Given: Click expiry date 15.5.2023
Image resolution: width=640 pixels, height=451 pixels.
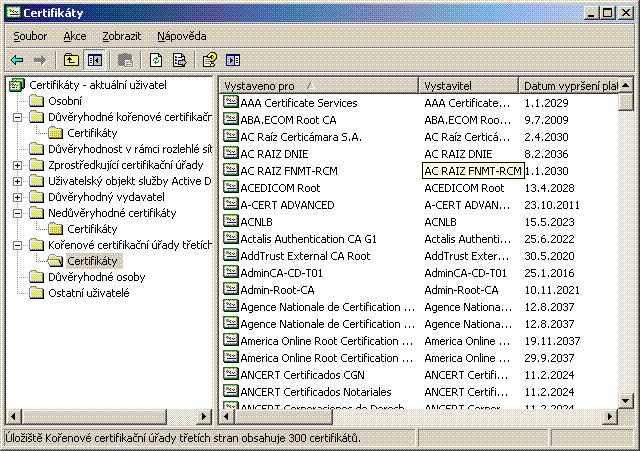Looking at the screenshot, I should (549, 222).
